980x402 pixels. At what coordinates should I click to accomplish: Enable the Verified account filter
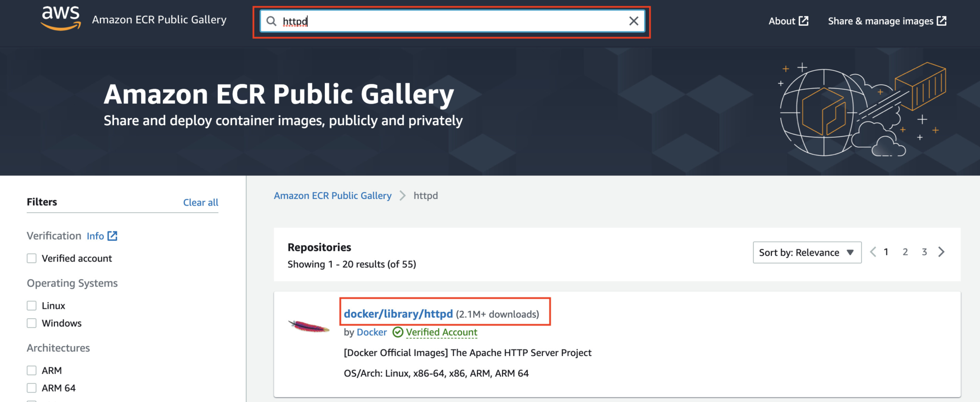[32, 258]
